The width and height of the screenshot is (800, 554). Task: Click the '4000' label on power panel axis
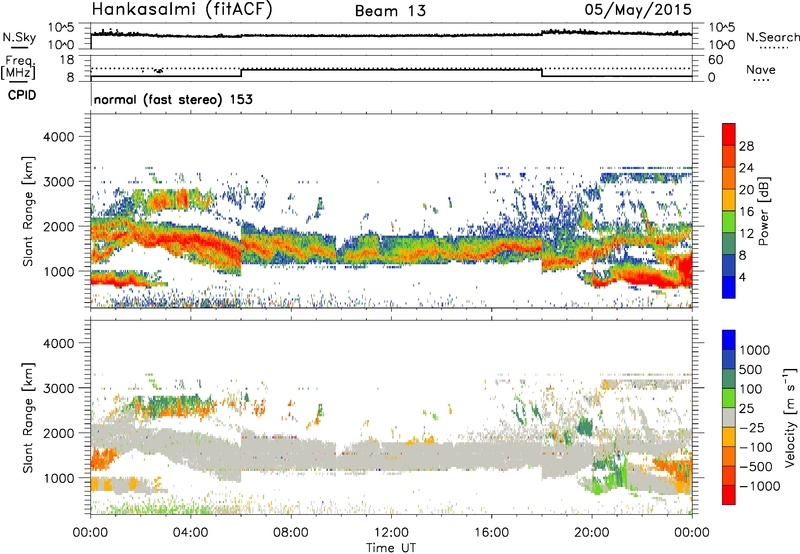pos(58,137)
